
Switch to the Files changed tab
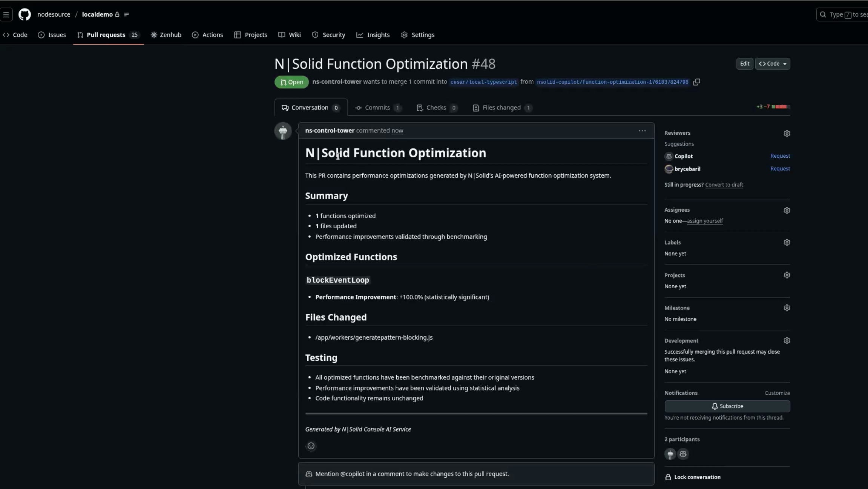click(502, 108)
